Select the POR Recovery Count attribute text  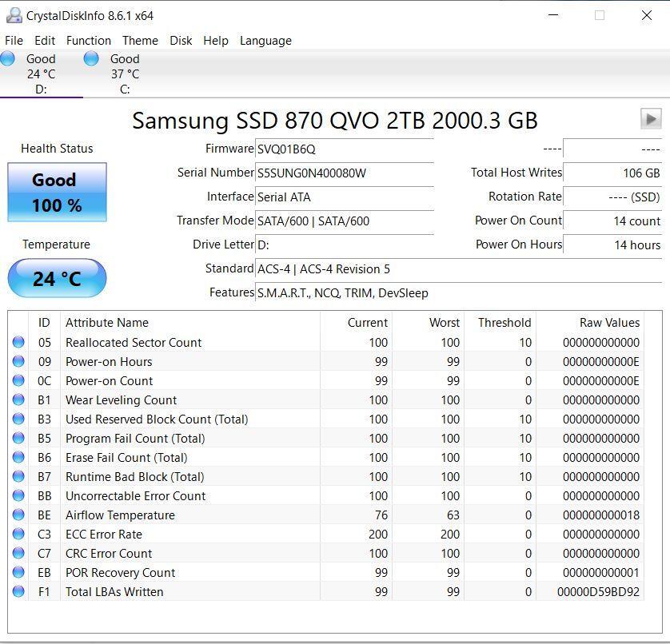[x=120, y=573]
